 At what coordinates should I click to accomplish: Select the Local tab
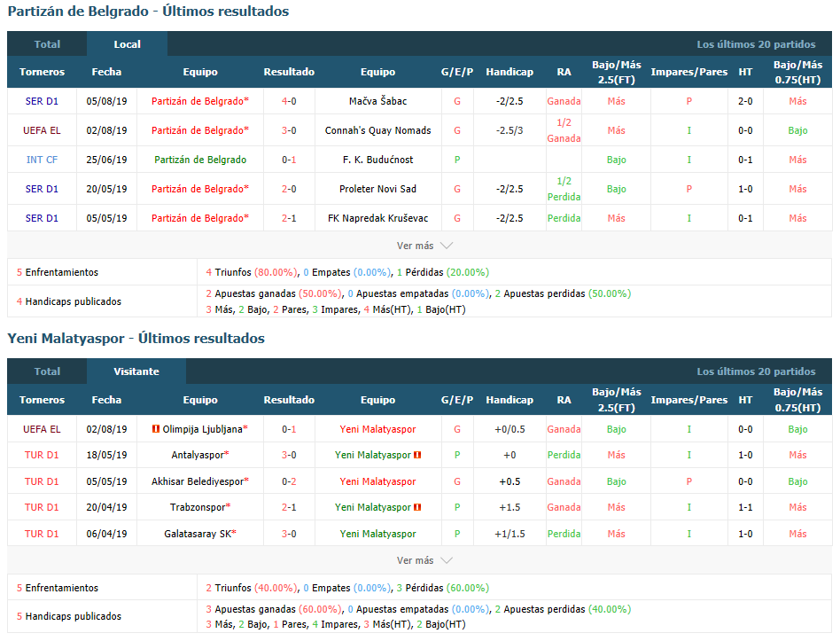pos(127,44)
